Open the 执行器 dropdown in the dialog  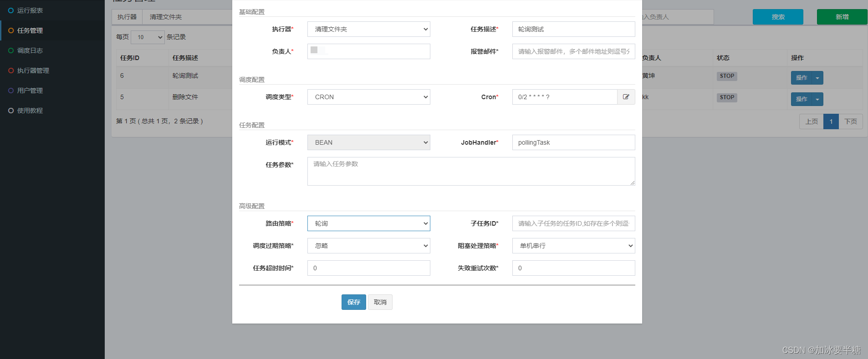click(x=369, y=29)
